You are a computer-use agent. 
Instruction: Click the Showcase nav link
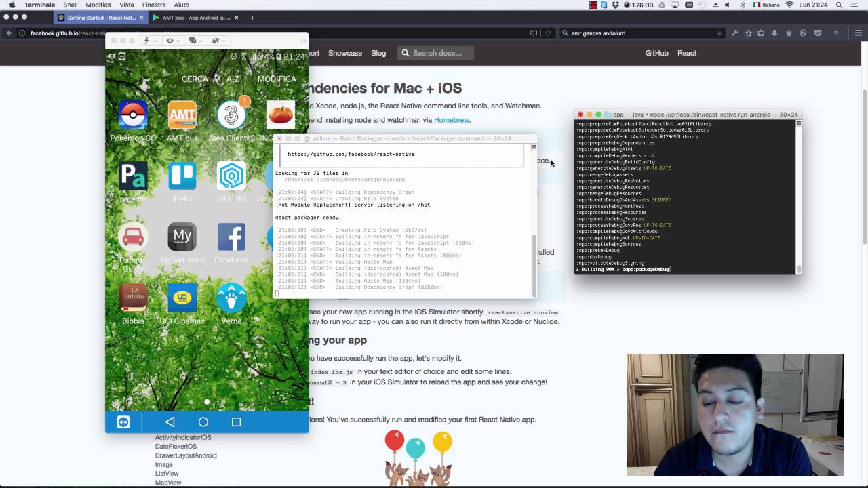(x=345, y=53)
